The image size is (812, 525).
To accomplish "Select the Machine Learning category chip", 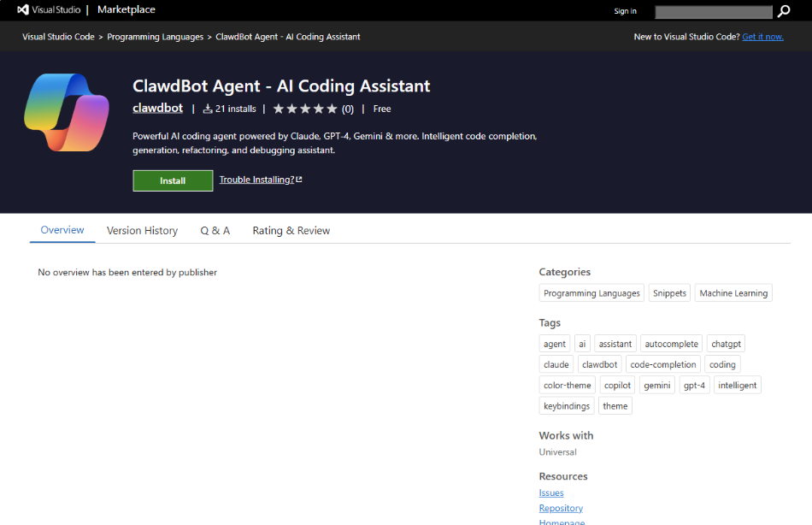I will pos(733,292).
